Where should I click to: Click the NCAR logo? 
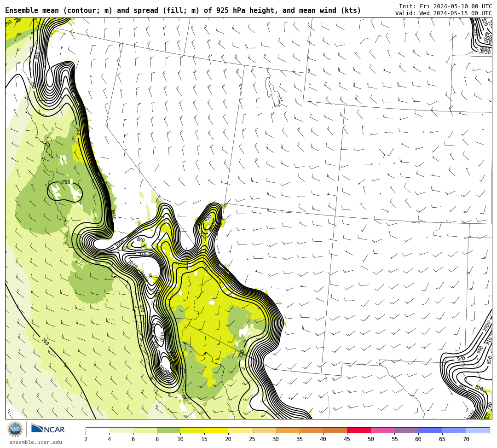(x=48, y=429)
